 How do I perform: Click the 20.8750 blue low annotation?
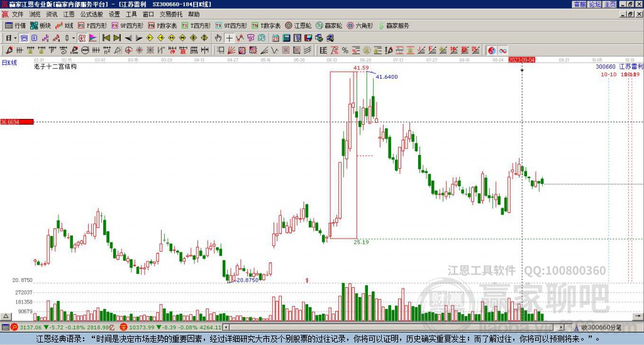point(248,280)
